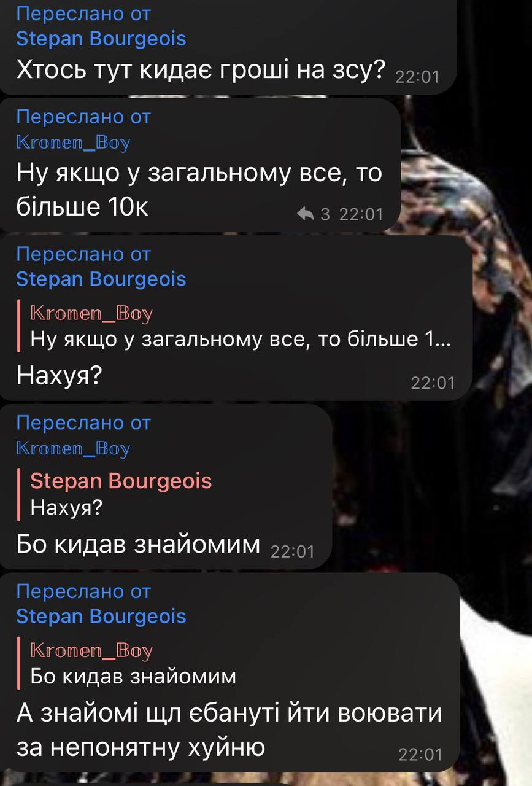This screenshot has height=786, width=532.
Task: Jump to quoted Kronen_Boy reply 'Бо кидав знайомим'
Action: [129, 663]
